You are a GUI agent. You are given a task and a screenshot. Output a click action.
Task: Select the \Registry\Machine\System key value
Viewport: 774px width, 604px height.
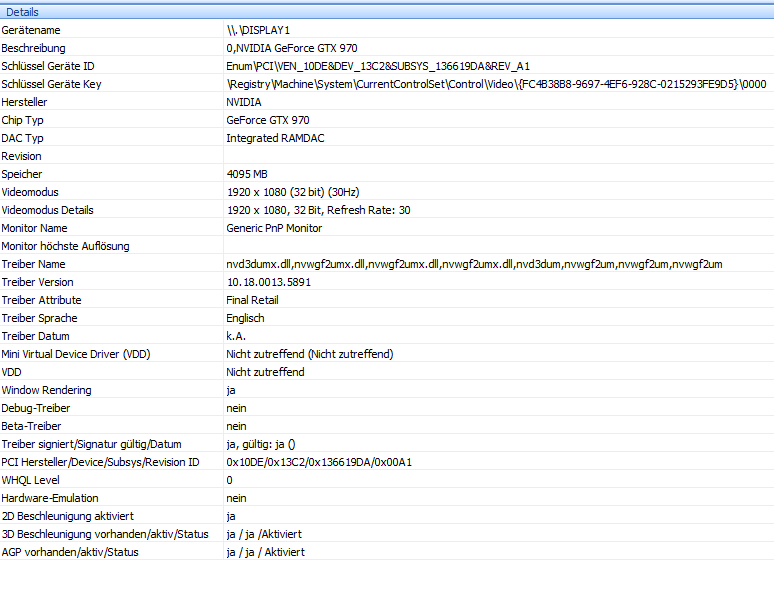(497, 84)
